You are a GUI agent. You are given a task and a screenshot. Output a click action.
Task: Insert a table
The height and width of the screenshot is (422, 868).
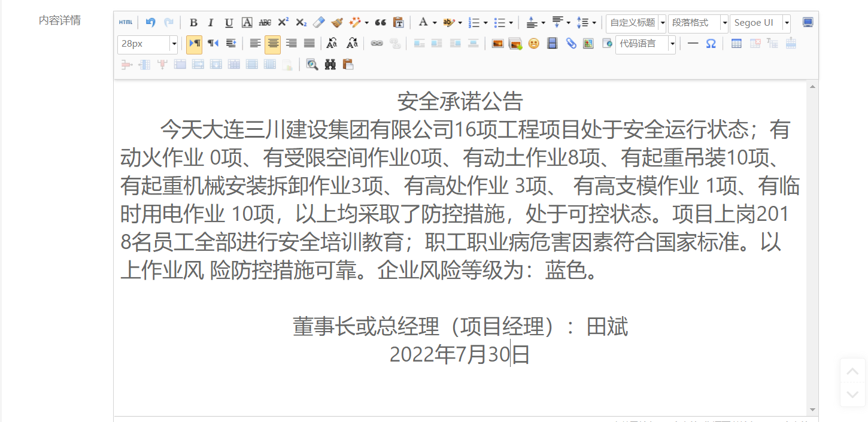pos(736,43)
